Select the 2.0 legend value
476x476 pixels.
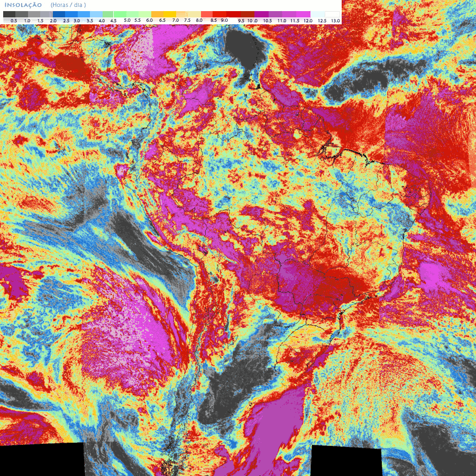point(53,21)
